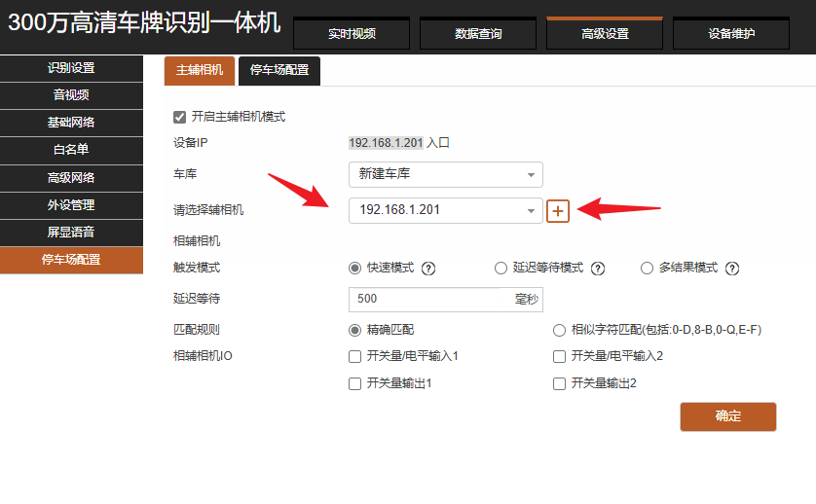Switch to 停车场配置 tab

[x=279, y=70]
